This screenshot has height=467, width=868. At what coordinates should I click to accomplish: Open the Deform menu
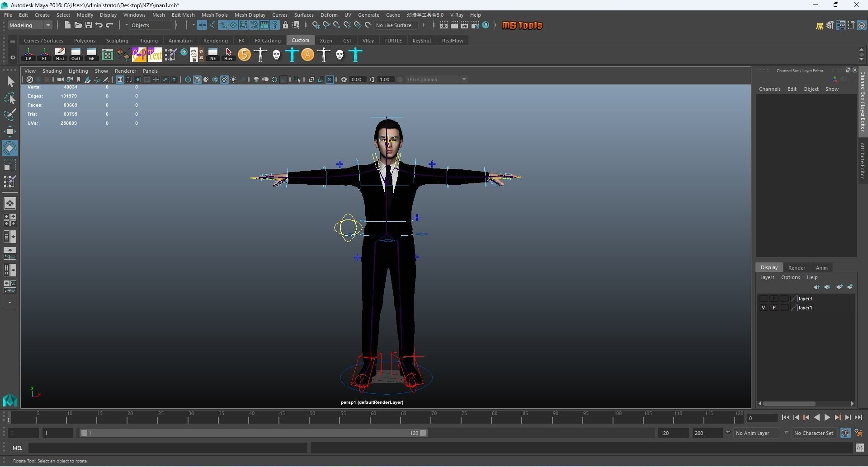[x=329, y=15]
